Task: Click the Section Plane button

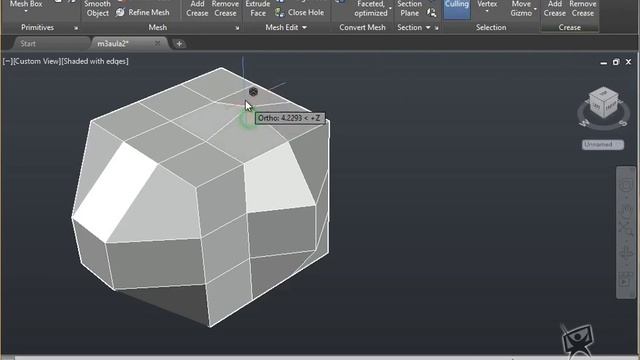Action: pyautogui.click(x=409, y=9)
